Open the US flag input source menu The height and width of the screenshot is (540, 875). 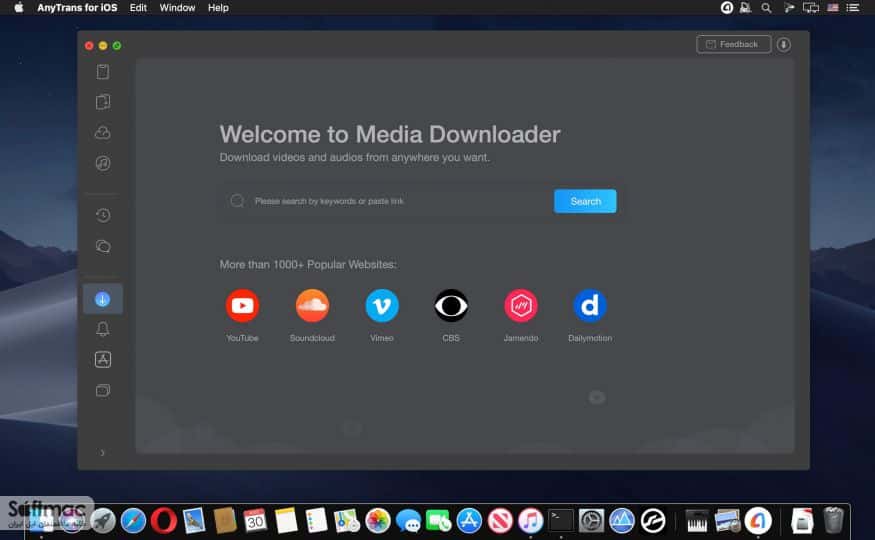tap(833, 8)
